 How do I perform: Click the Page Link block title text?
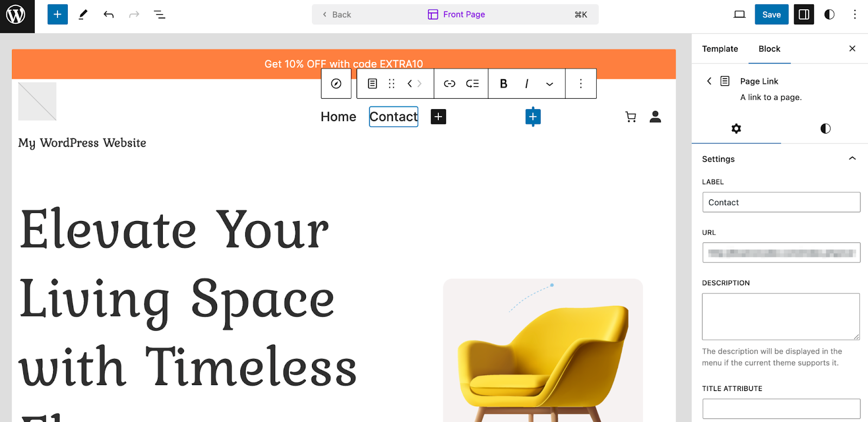point(759,81)
